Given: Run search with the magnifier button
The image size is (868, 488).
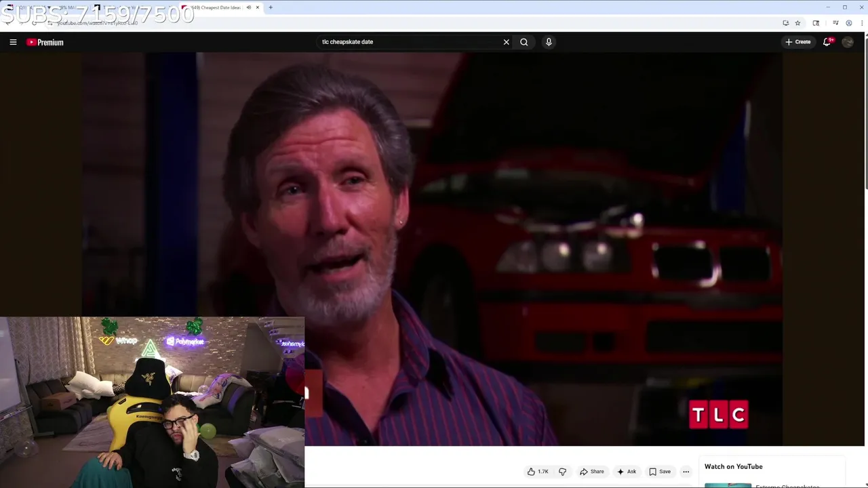Looking at the screenshot, I should point(524,42).
